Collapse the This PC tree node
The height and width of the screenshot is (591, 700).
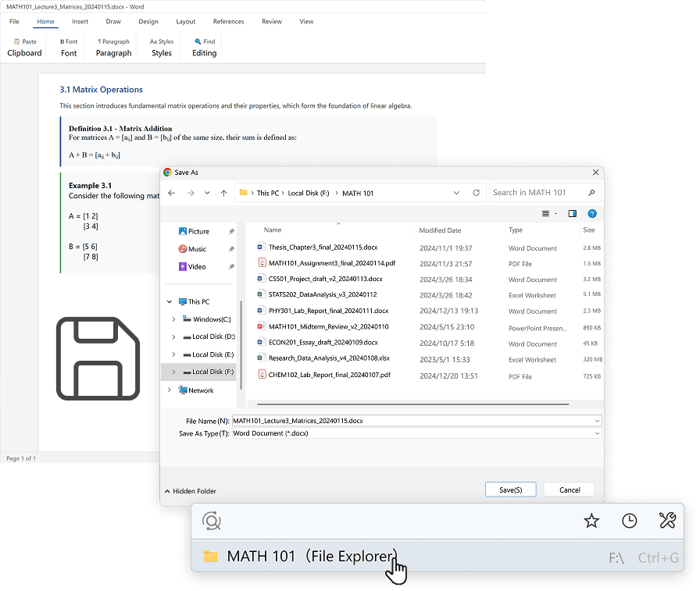(x=170, y=302)
